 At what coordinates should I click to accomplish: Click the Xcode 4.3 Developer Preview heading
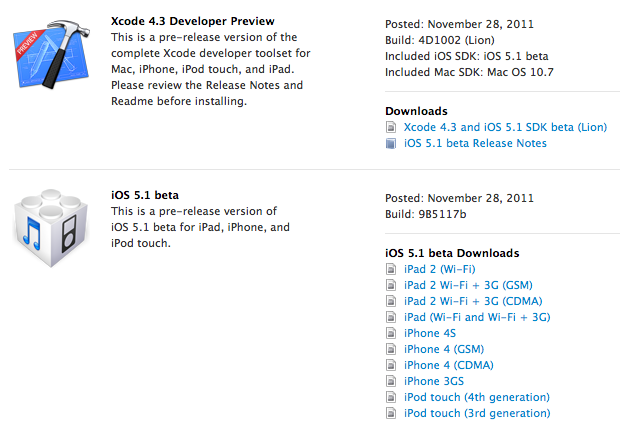click(193, 21)
